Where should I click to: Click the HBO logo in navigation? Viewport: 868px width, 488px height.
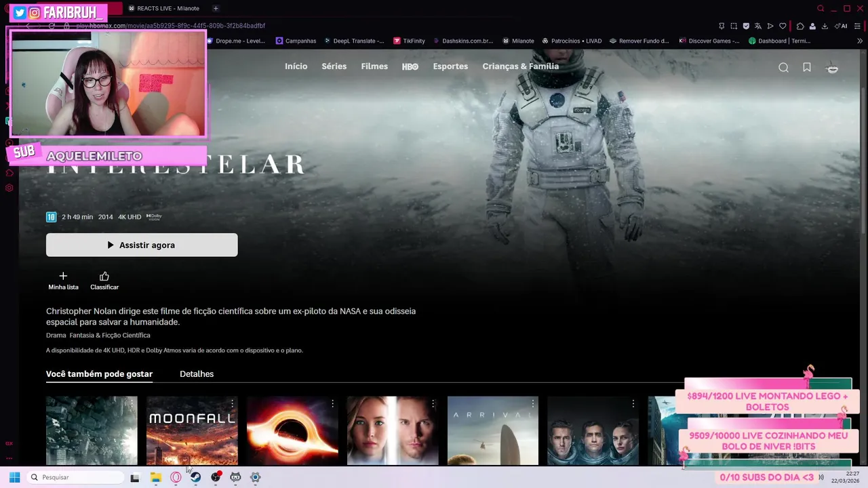click(410, 66)
